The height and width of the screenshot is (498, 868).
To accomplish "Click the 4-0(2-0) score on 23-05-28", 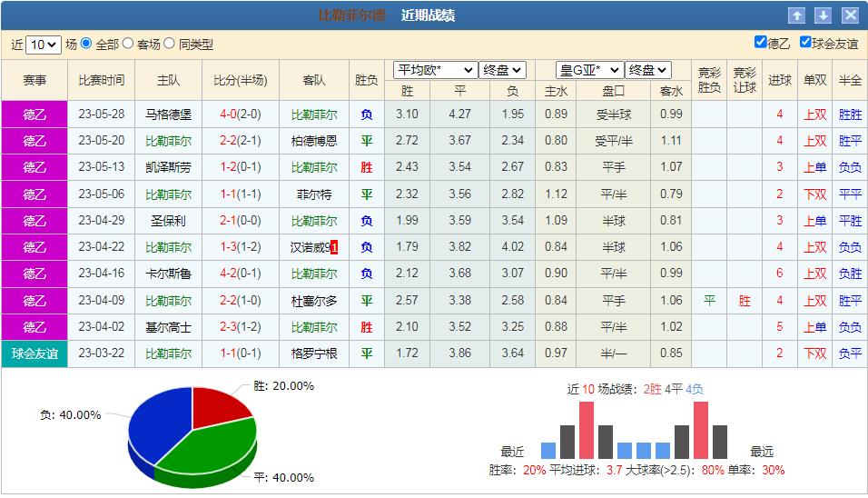I will (x=241, y=115).
